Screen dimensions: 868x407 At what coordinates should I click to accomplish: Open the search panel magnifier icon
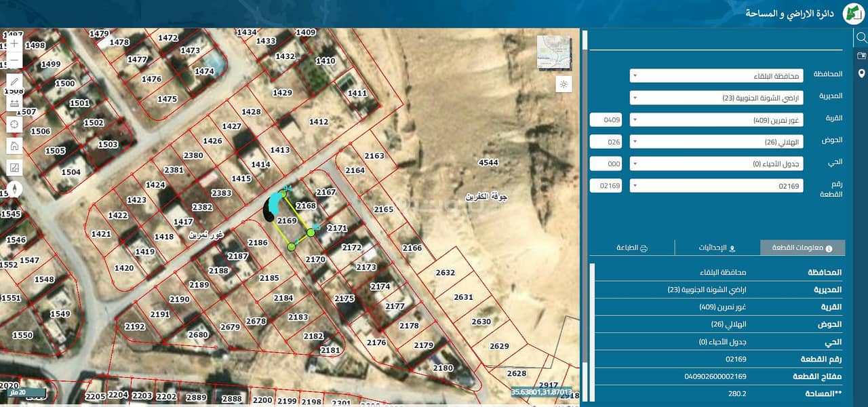861,37
